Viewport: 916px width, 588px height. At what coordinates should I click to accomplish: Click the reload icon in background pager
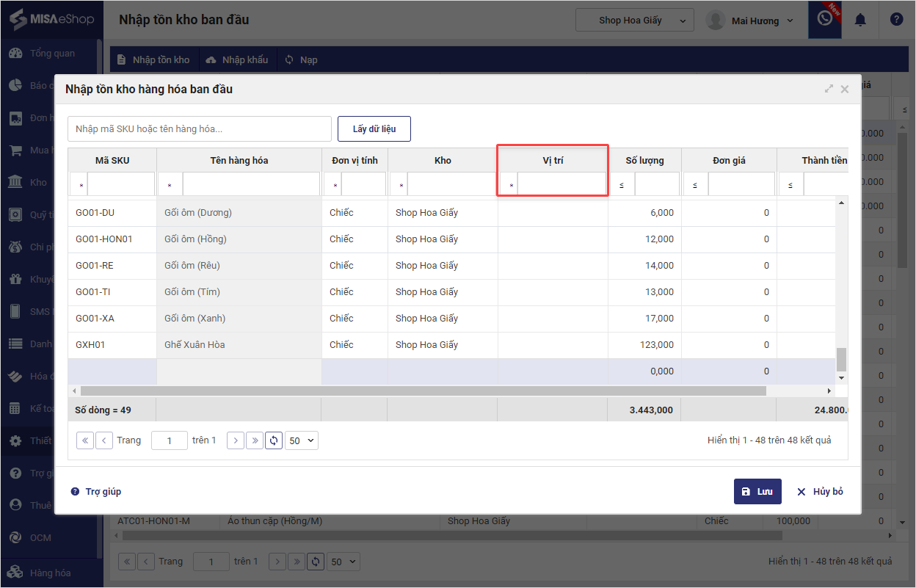click(x=316, y=562)
